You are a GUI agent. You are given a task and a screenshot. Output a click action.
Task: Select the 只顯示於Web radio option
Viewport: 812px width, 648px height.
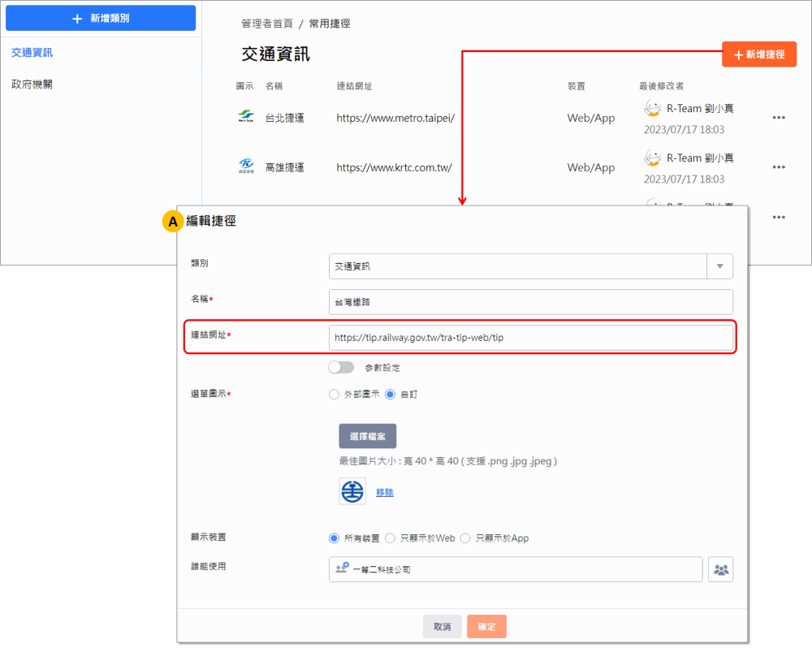(390, 538)
